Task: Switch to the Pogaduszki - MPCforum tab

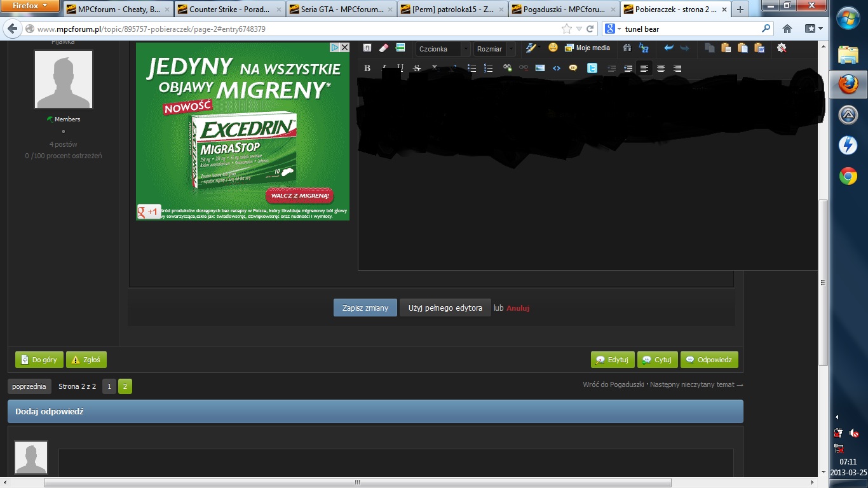Action: pyautogui.click(x=564, y=10)
